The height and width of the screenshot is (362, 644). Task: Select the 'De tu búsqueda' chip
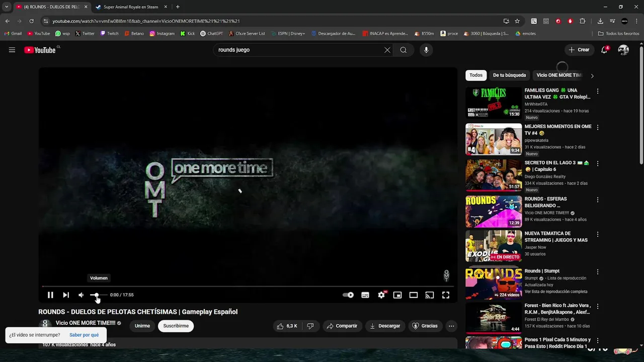509,75
